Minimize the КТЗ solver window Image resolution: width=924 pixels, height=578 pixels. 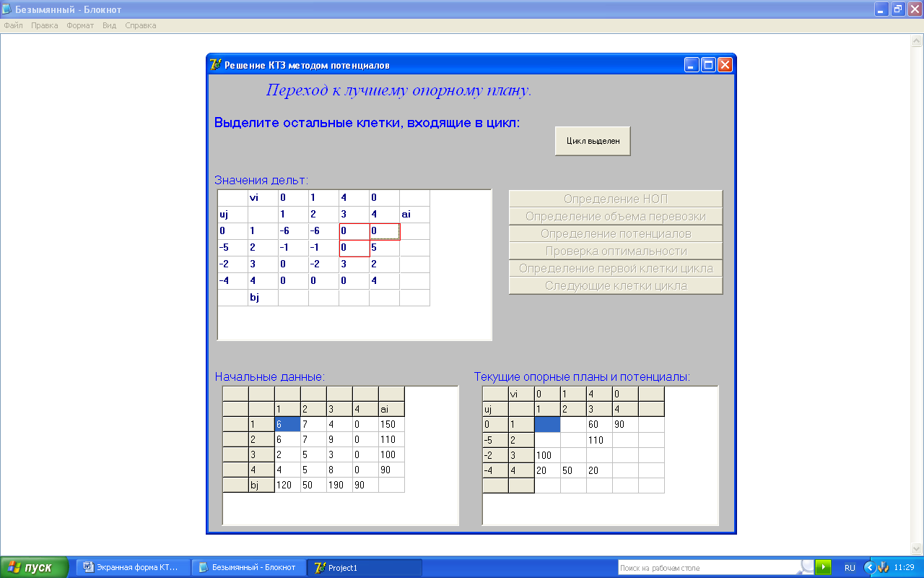click(692, 65)
